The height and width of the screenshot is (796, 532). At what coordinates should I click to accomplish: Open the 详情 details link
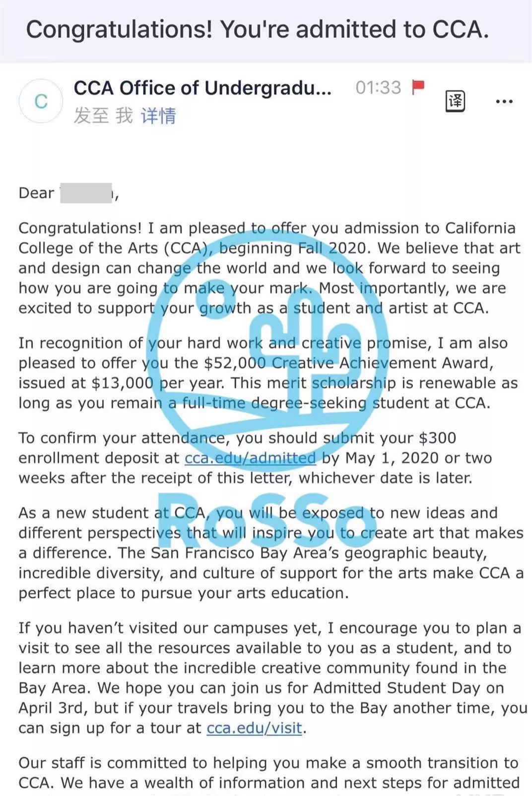pos(158,116)
